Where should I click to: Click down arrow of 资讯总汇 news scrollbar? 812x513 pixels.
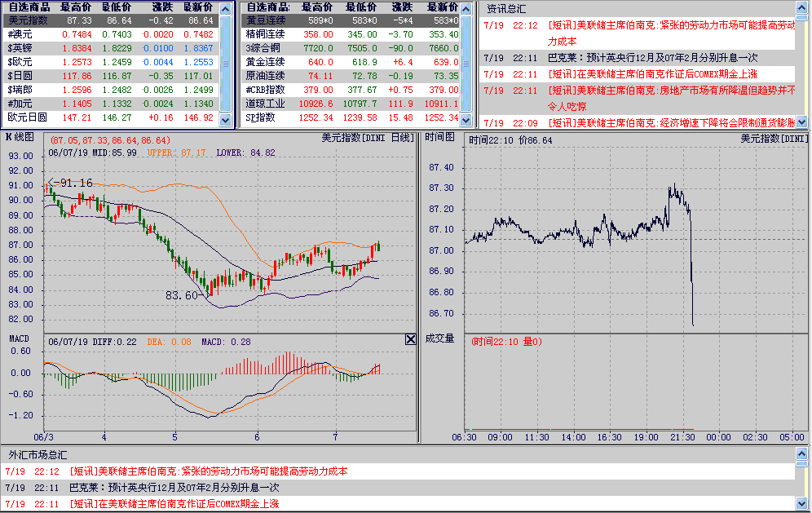coord(801,122)
